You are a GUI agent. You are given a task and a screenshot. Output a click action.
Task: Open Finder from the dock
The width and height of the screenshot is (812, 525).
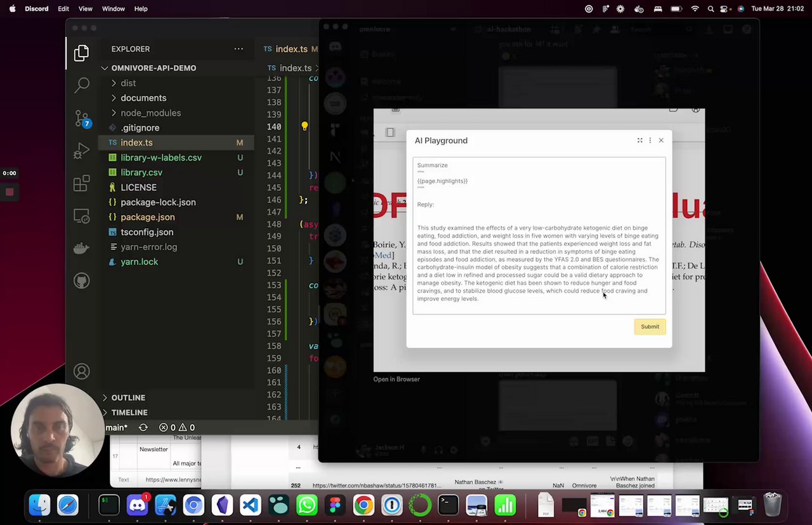[39, 505]
